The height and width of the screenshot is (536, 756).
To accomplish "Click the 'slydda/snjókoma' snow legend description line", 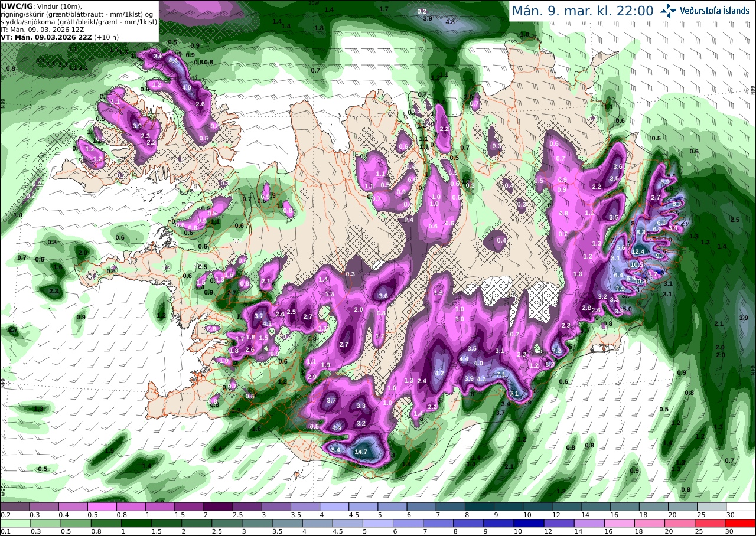I will click(79, 21).
